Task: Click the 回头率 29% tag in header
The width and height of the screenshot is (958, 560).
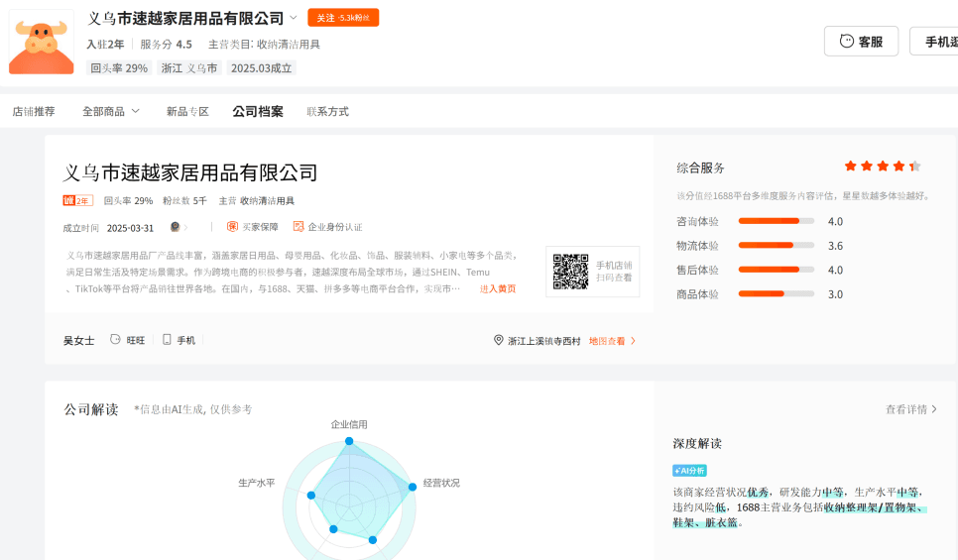Action: (x=119, y=68)
